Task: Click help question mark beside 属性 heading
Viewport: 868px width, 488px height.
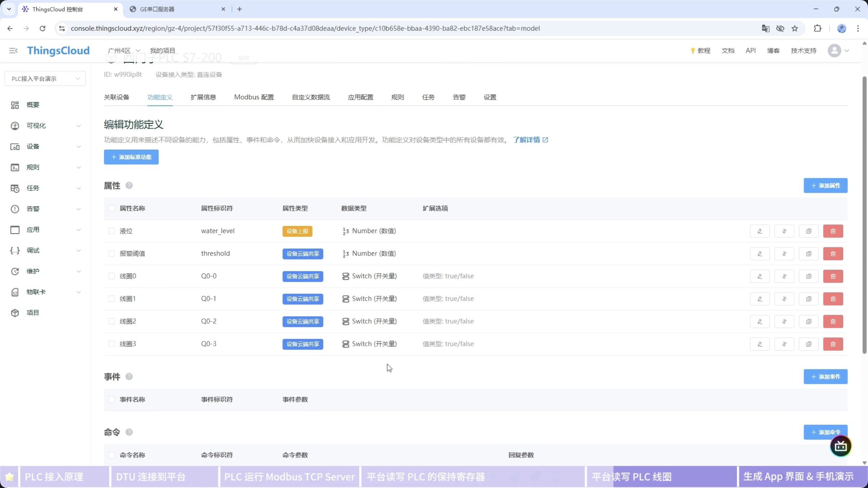Action: tap(129, 185)
